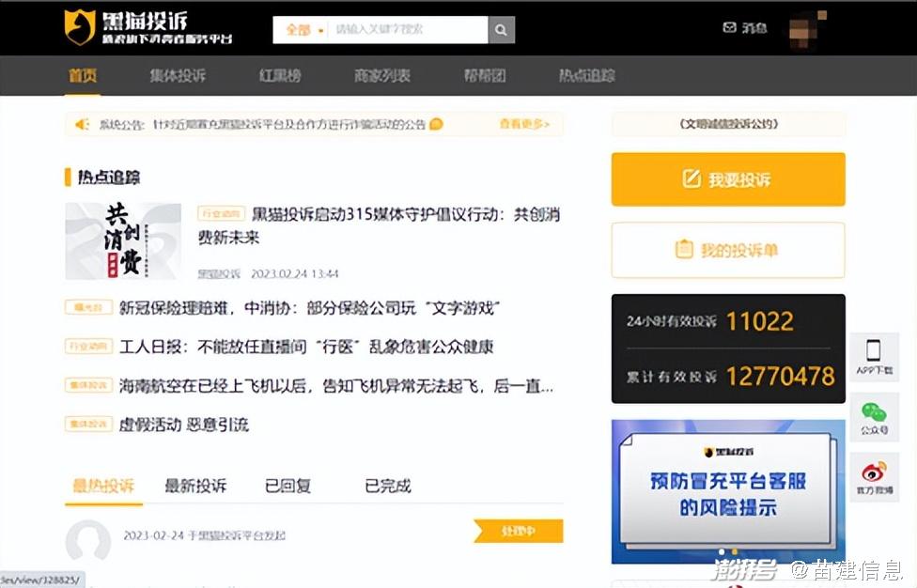Switch to the 已回复 tab
The width and height of the screenshot is (917, 588).
coord(288,486)
